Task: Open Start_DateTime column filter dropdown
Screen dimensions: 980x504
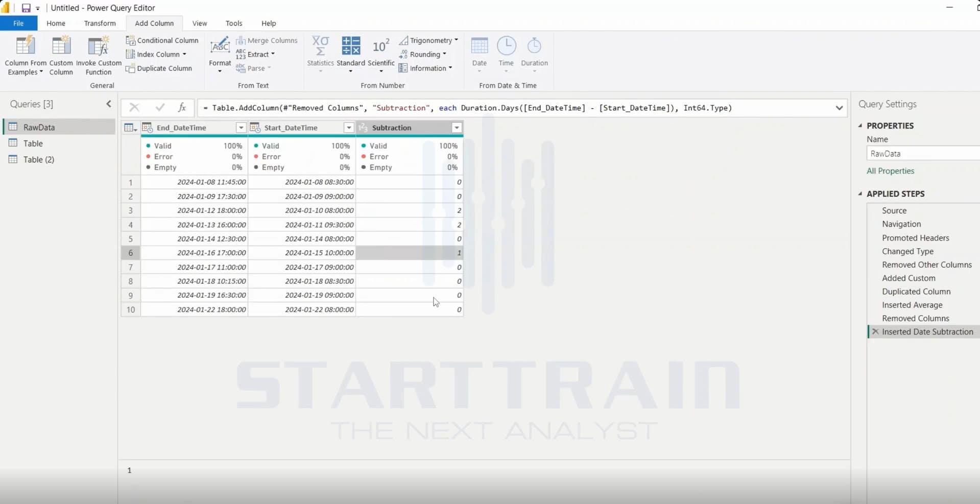Action: point(349,128)
